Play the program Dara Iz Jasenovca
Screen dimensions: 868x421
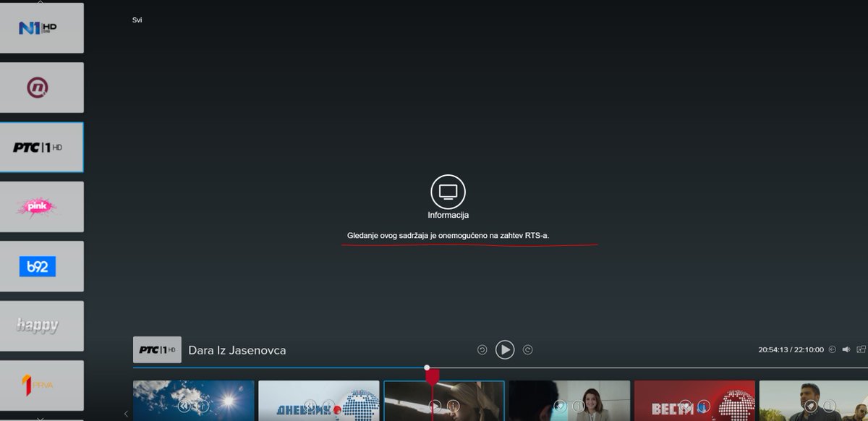click(x=505, y=350)
